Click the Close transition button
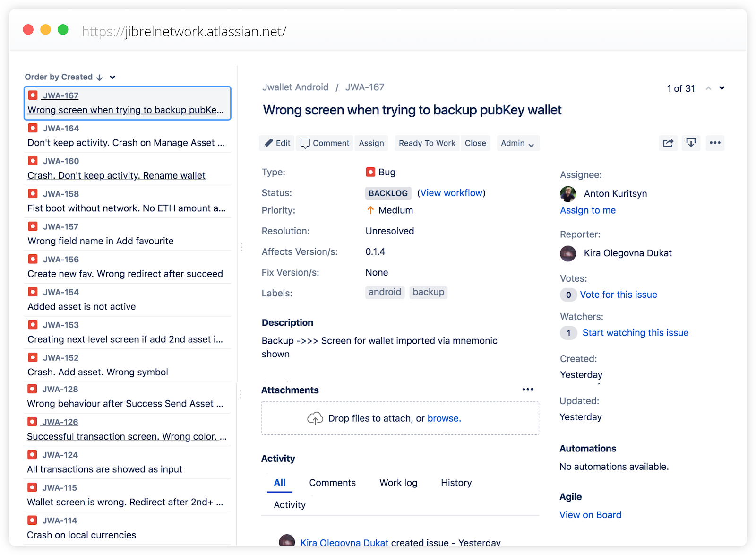756x555 pixels. pos(475,143)
